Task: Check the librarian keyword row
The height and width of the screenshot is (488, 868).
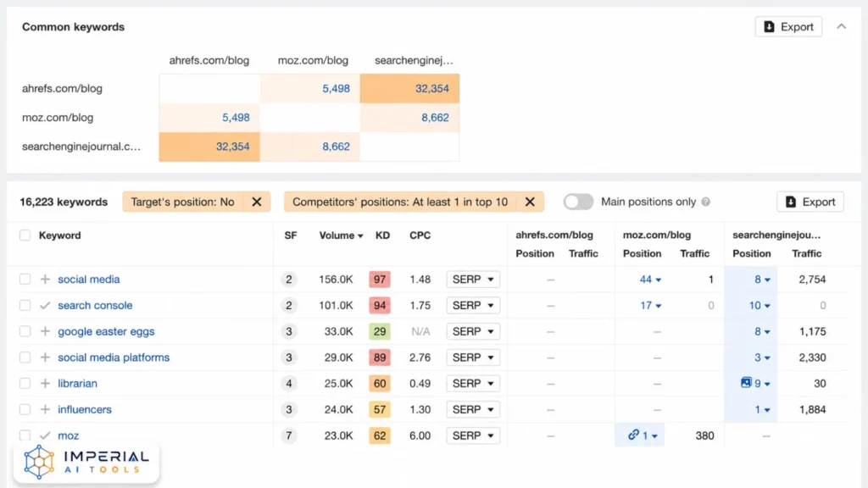Action: click(x=25, y=384)
